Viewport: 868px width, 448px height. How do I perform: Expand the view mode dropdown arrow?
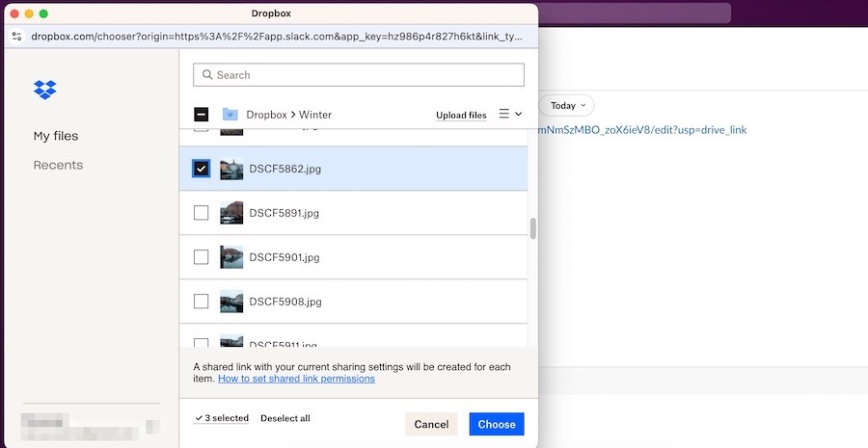click(x=519, y=114)
